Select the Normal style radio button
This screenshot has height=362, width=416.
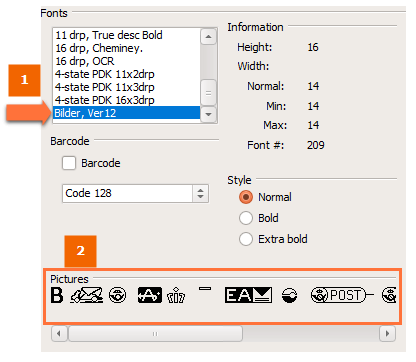(246, 197)
